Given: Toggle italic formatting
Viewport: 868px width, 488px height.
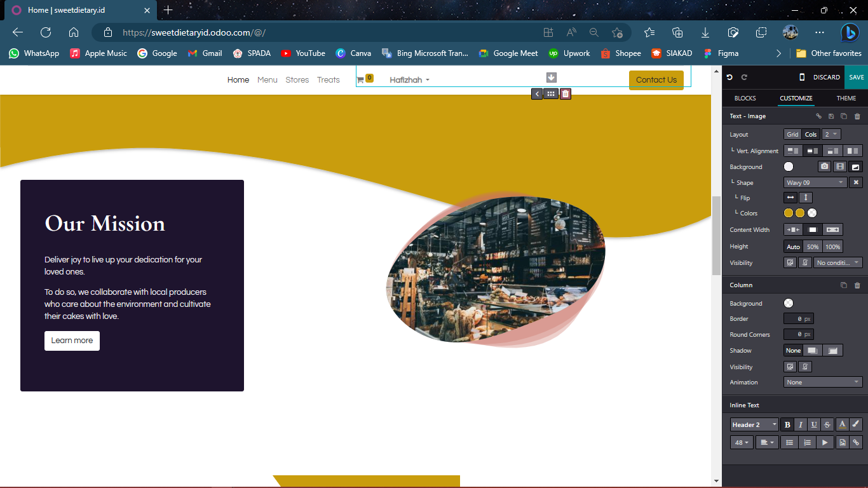Looking at the screenshot, I should click(x=801, y=424).
